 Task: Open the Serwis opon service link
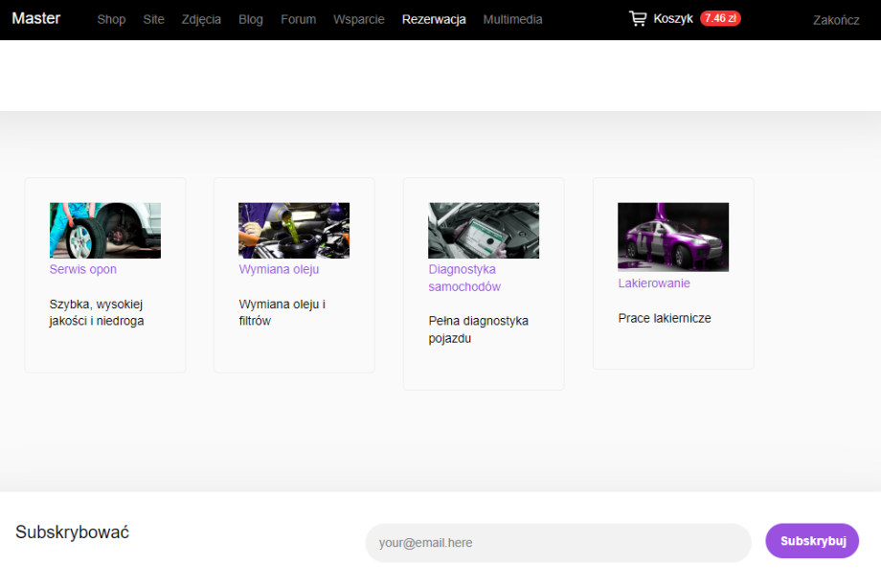pos(83,270)
